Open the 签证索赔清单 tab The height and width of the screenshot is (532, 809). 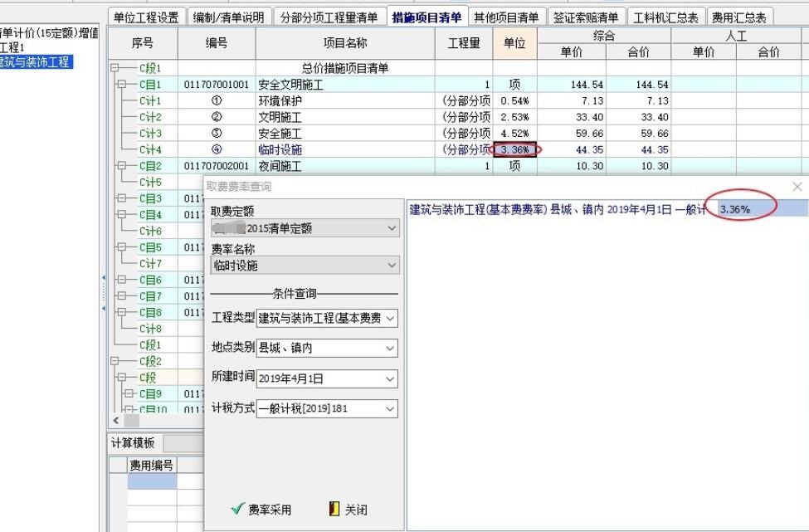586,17
